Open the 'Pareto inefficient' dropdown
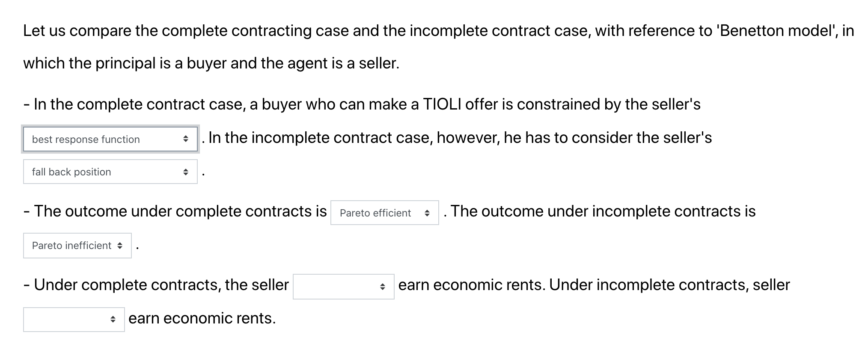Viewport: 868px width, 344px height. click(x=77, y=246)
